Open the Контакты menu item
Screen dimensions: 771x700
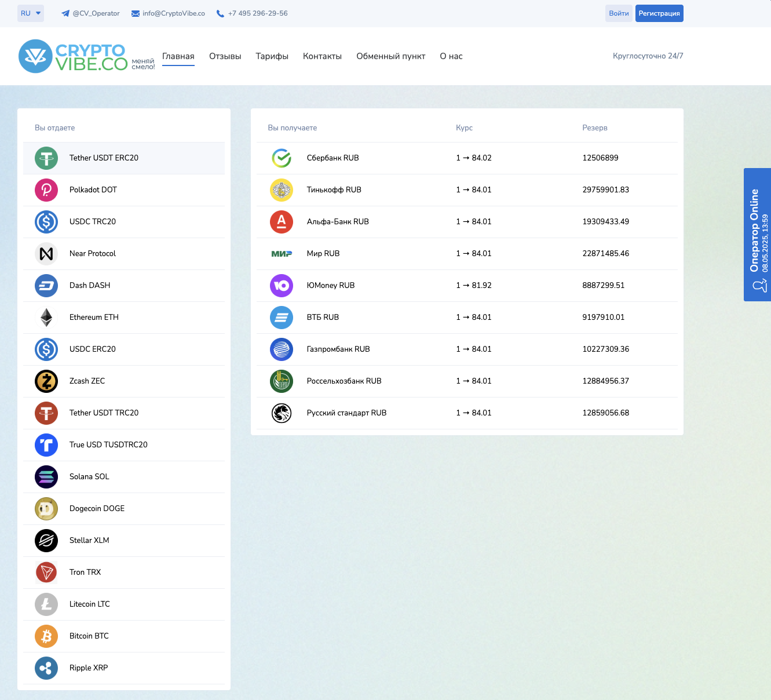pyautogui.click(x=322, y=56)
